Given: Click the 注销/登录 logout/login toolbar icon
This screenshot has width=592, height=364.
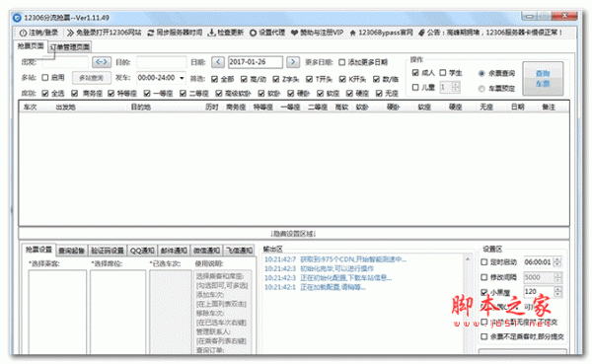Looking at the screenshot, I should tap(24, 33).
